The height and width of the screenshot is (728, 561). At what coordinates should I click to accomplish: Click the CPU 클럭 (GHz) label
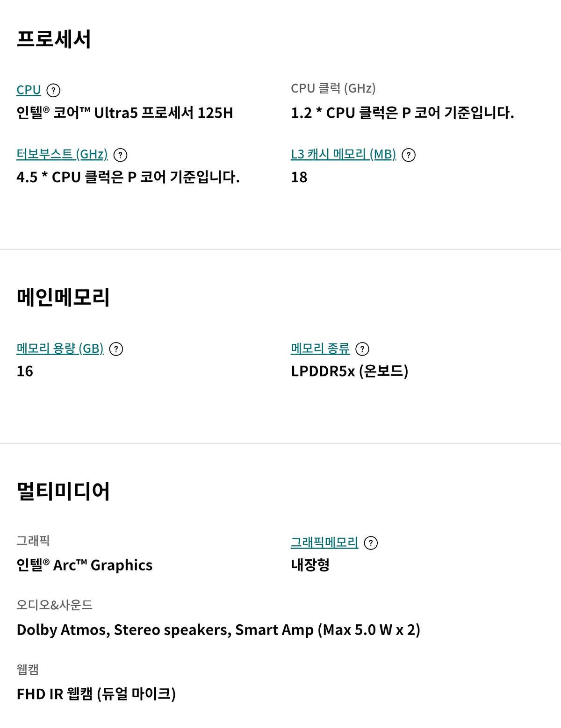(x=333, y=88)
